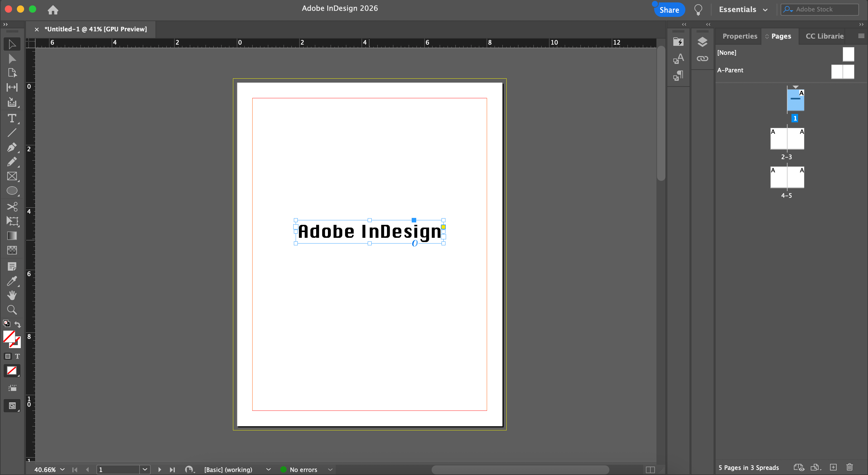The image size is (868, 475).
Task: Select the Pen tool
Action: tap(12, 147)
